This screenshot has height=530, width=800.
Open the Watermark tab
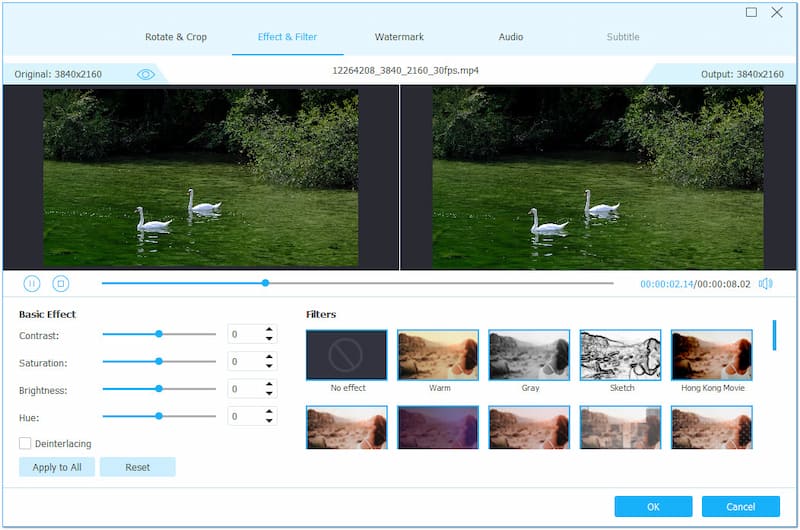tap(399, 37)
